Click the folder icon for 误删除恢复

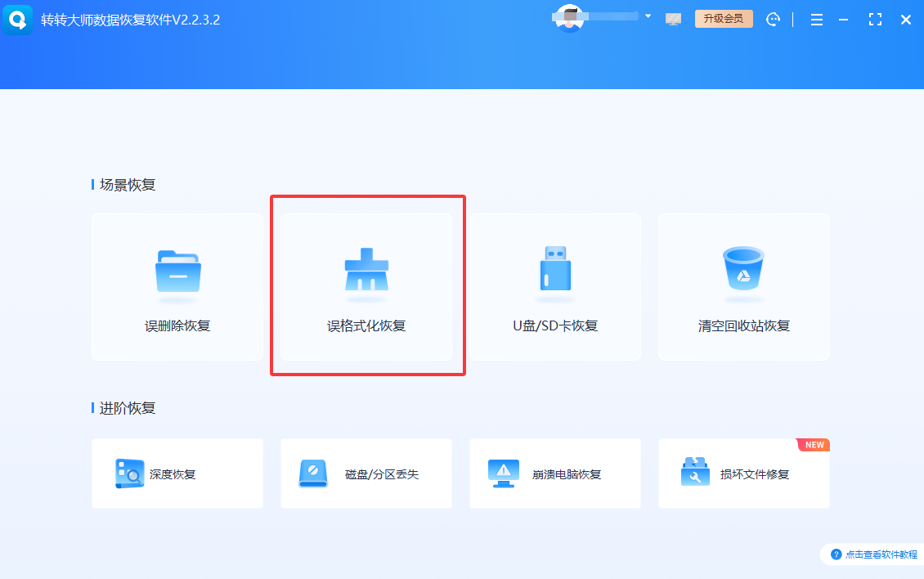click(x=178, y=272)
